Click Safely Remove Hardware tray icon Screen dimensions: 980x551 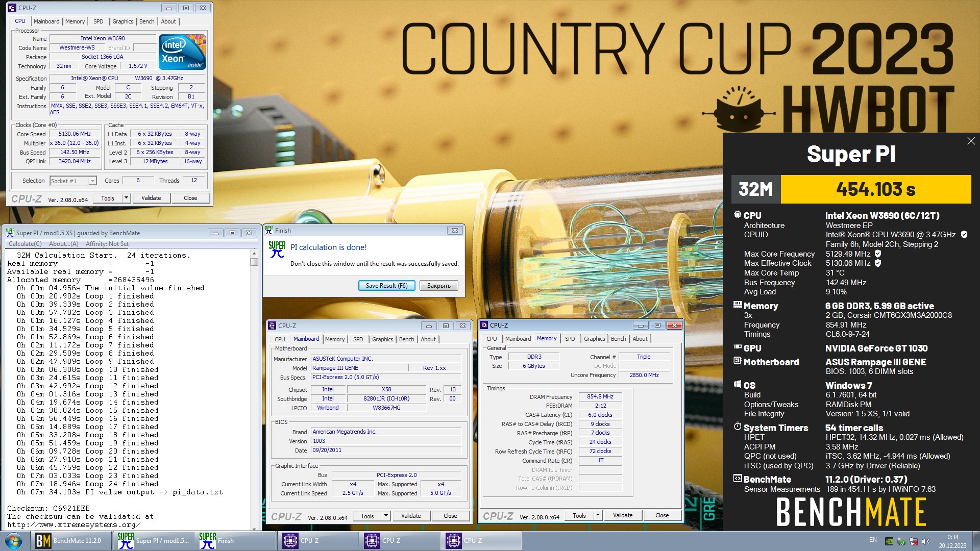[x=901, y=541]
